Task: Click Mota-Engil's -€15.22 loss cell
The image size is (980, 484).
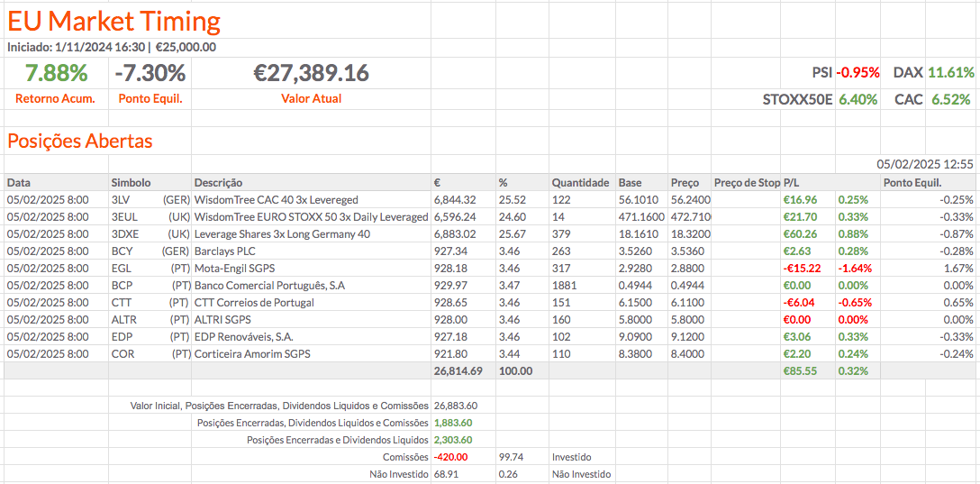Action: pyautogui.click(x=802, y=269)
